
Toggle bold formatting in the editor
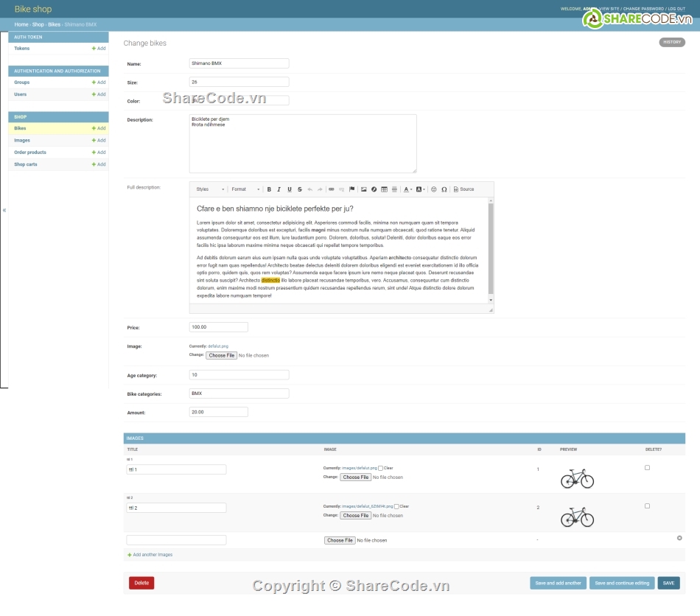pos(269,189)
